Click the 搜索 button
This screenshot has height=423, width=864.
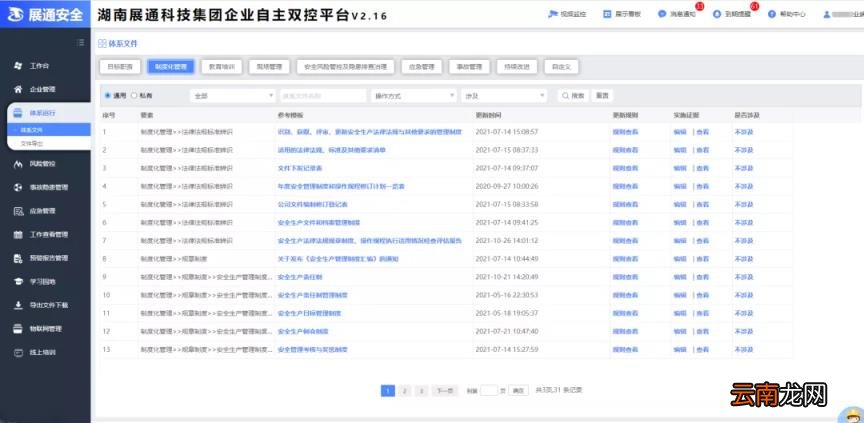point(573,95)
